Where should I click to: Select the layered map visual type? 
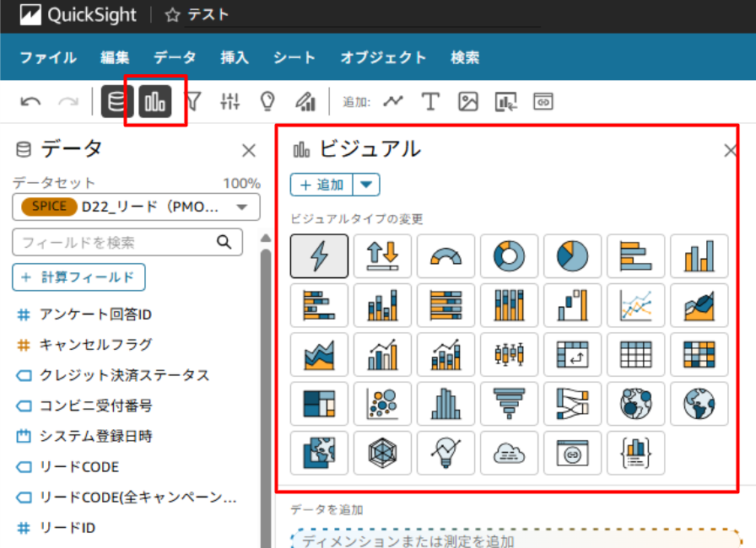(319, 453)
